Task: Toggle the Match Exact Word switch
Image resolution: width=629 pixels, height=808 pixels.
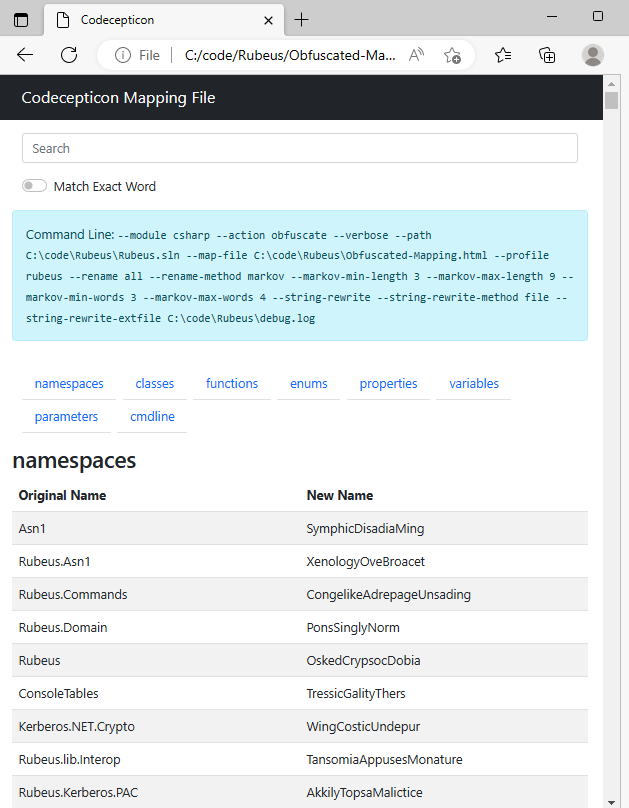Action: coord(35,186)
